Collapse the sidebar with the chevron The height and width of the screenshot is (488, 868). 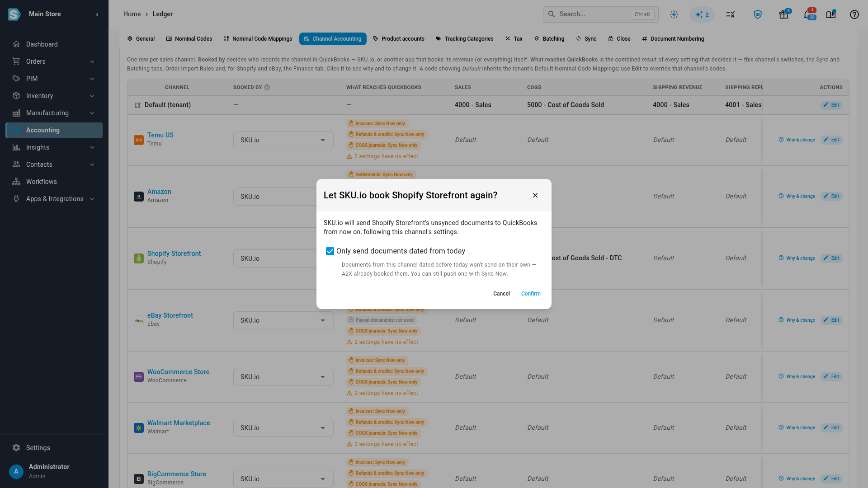[x=97, y=14]
